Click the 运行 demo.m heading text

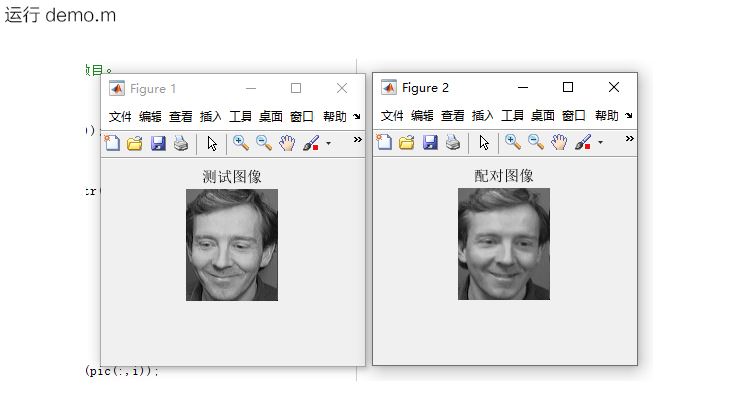coord(60,15)
